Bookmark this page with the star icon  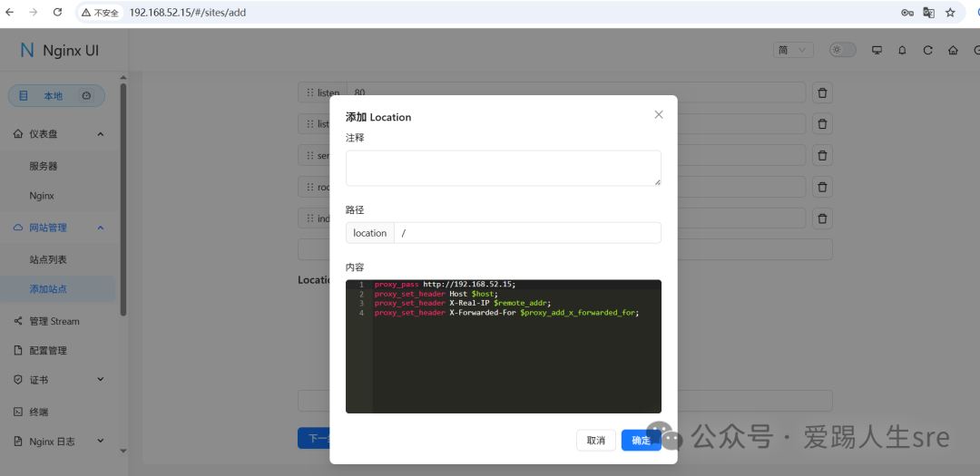pyautogui.click(x=950, y=13)
